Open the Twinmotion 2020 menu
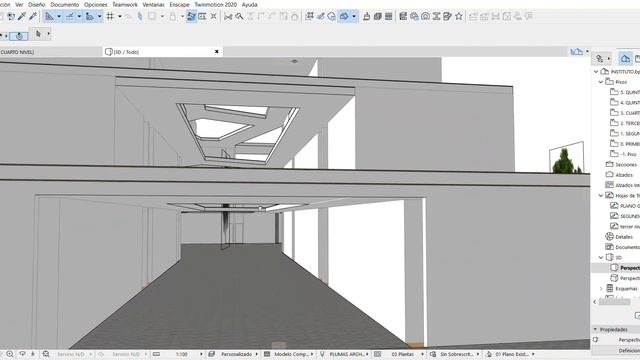640x360 pixels. tap(215, 4)
